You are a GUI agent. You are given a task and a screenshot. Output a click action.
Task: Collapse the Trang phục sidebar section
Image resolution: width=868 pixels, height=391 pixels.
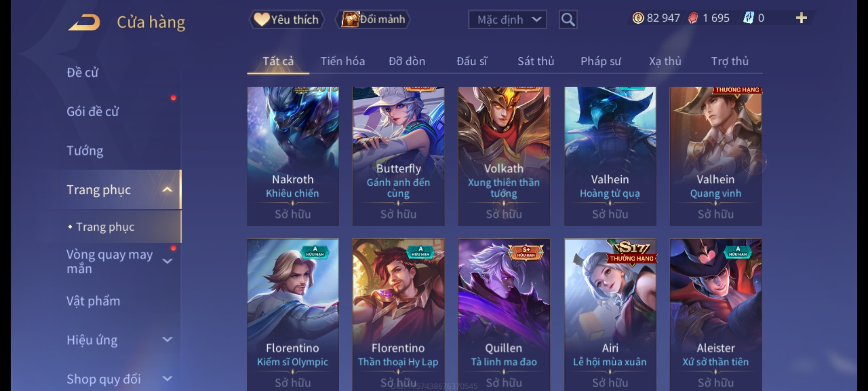coord(167,190)
